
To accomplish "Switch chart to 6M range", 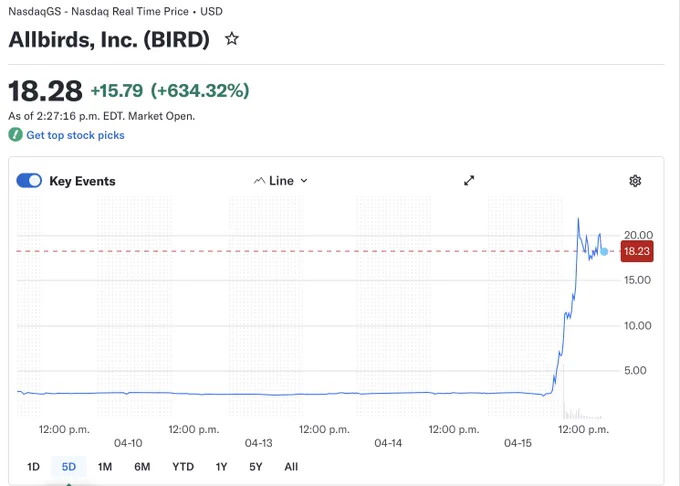I will [x=142, y=467].
